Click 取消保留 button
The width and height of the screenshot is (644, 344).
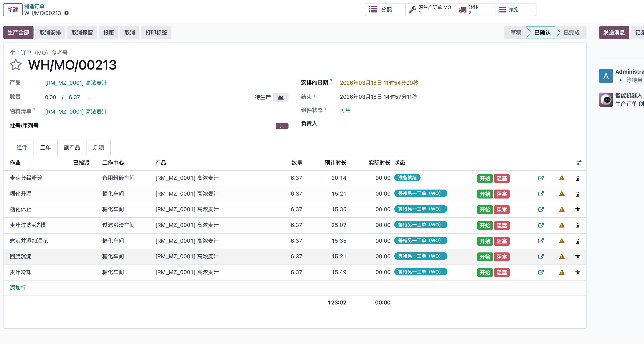coord(82,33)
